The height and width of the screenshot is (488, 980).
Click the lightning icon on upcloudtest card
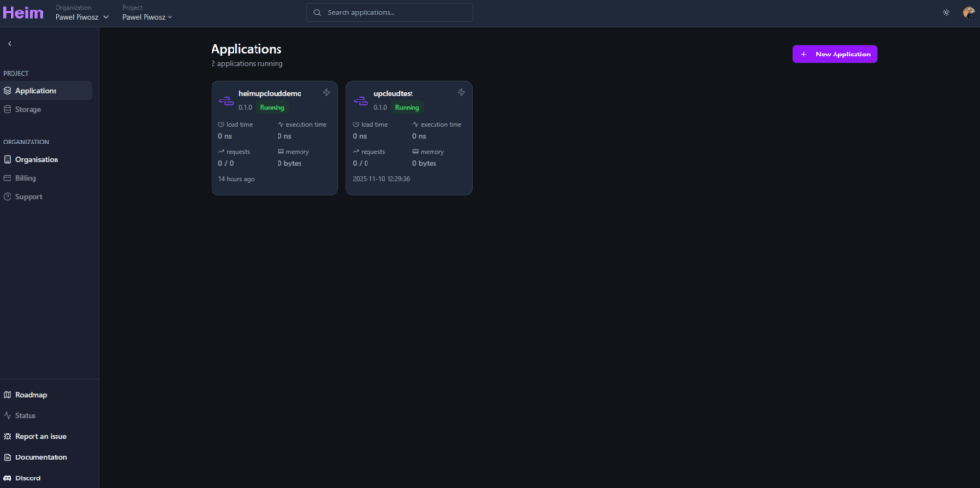click(x=462, y=93)
